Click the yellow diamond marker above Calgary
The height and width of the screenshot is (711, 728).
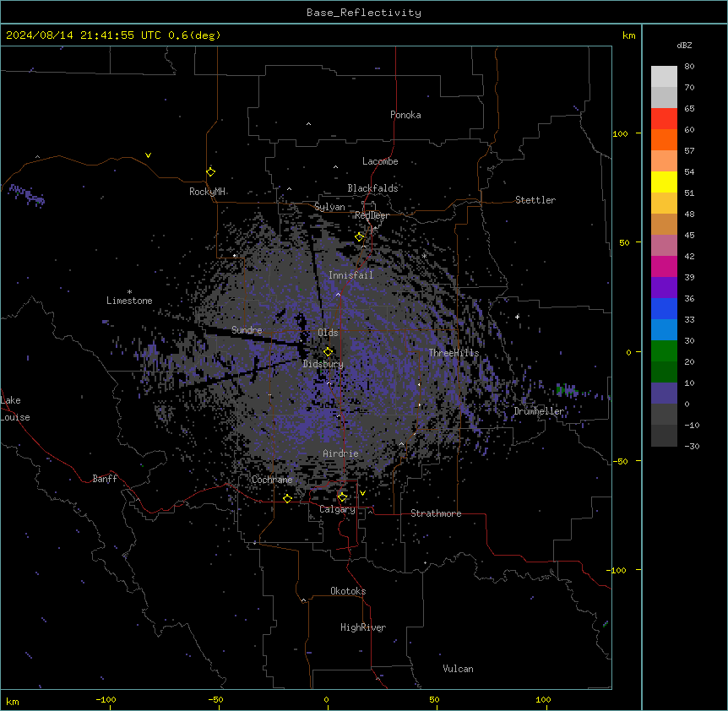(x=342, y=497)
